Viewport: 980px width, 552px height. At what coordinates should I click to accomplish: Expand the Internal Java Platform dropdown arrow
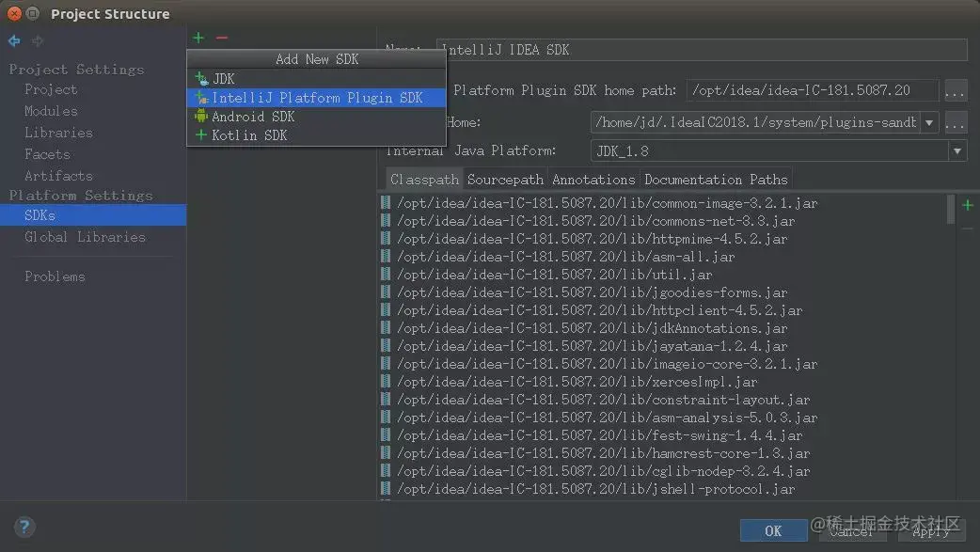(x=956, y=150)
